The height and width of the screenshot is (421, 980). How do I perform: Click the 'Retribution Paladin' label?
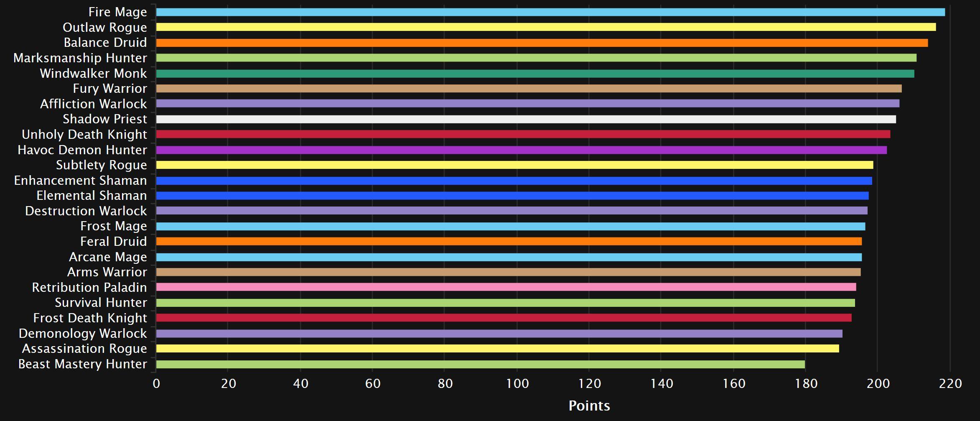coord(89,288)
